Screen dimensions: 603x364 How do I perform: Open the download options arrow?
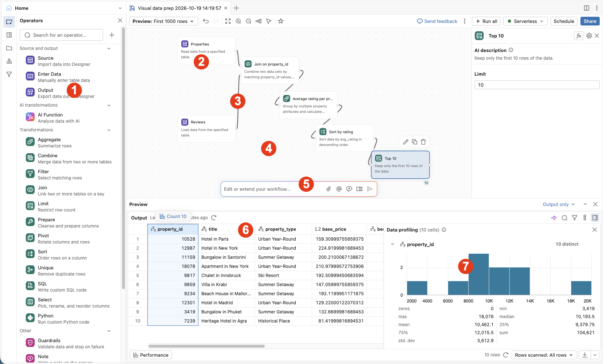tap(595, 355)
